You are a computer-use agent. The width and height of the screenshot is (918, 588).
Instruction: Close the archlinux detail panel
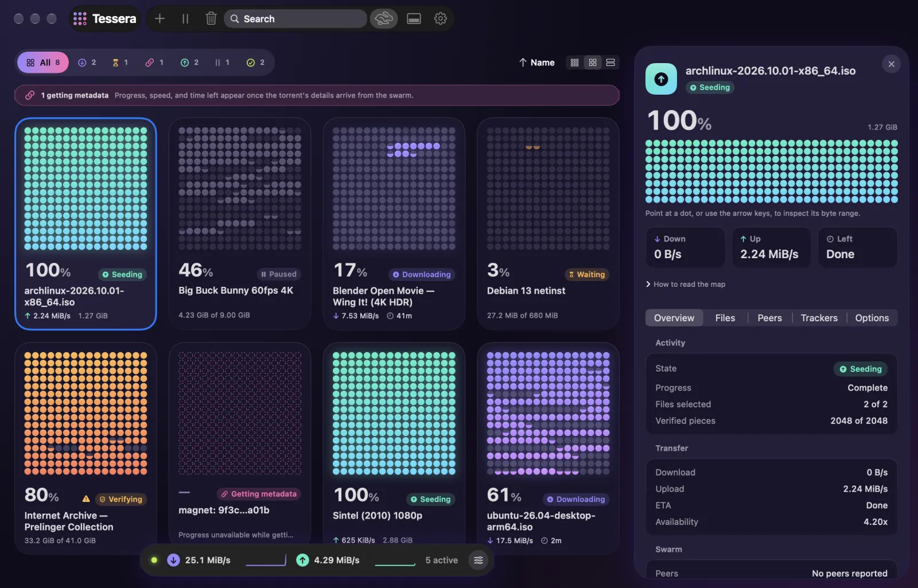pyautogui.click(x=891, y=64)
